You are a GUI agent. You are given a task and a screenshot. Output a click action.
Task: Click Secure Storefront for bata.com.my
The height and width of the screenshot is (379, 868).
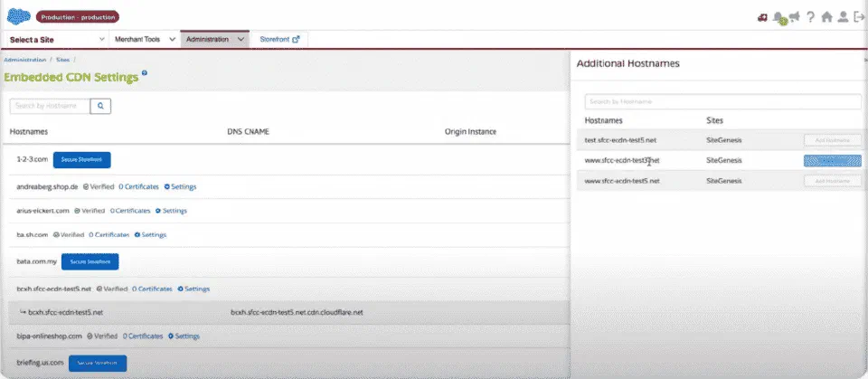[90, 261]
